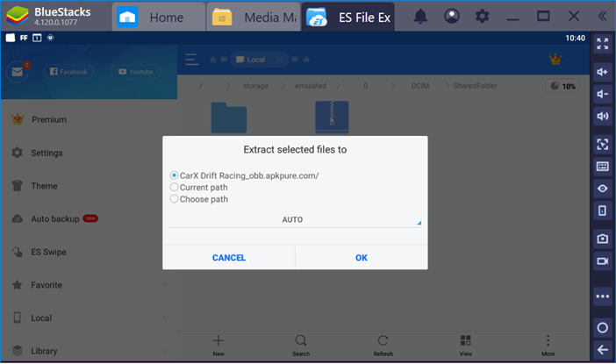The width and height of the screenshot is (616, 364).
Task: Open the Facebook link button
Action: click(68, 72)
